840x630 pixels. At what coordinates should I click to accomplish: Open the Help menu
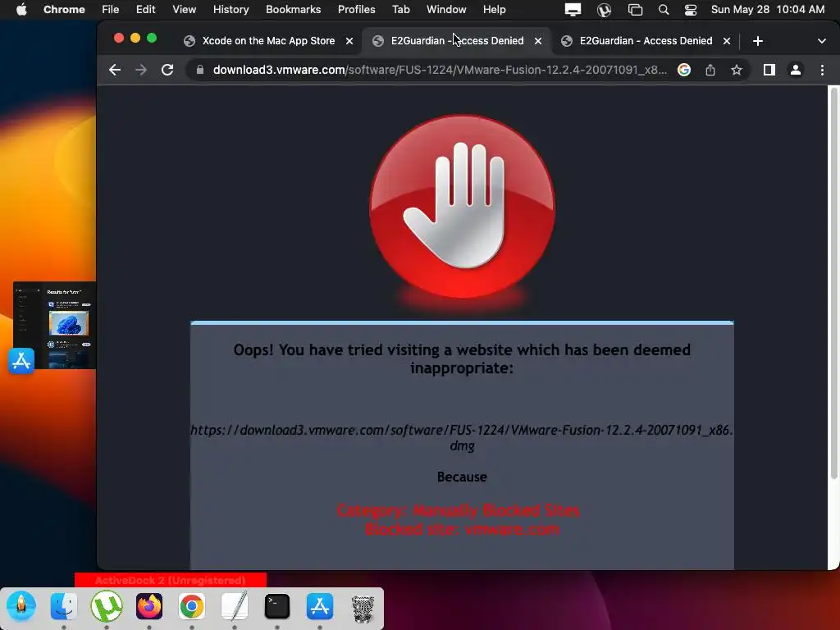494,10
